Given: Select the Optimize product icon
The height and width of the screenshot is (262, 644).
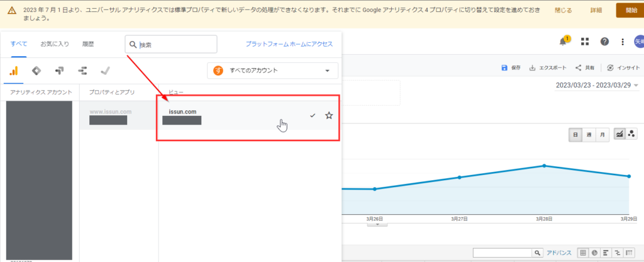Looking at the screenshot, I should tap(60, 71).
